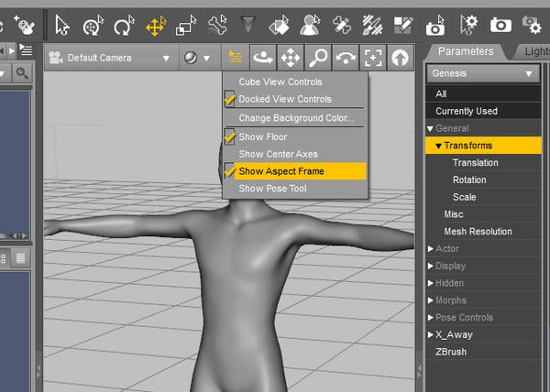Image resolution: width=550 pixels, height=392 pixels.
Task: Click the left pane tab forward arrow
Action: 12,51
